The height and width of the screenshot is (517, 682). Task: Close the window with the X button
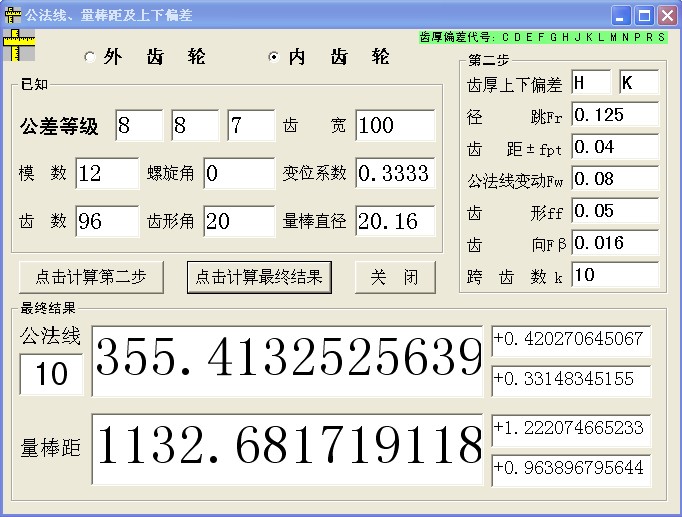tap(667, 16)
